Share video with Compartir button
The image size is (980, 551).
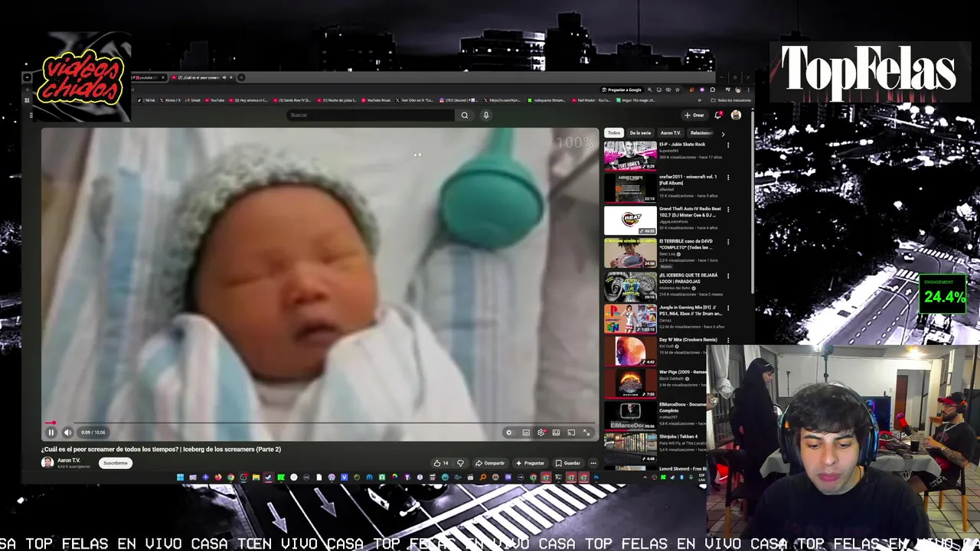pos(490,463)
